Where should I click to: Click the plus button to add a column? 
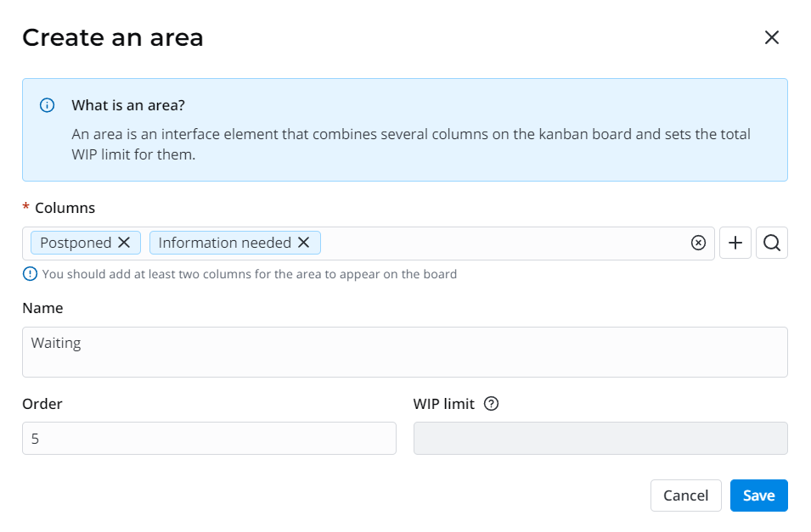click(x=735, y=244)
